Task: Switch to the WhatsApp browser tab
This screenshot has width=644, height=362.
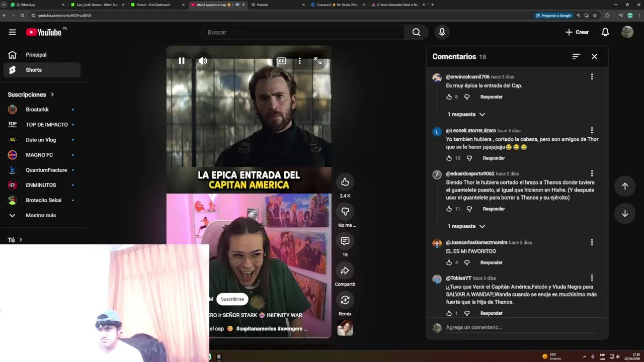Action: point(38,5)
